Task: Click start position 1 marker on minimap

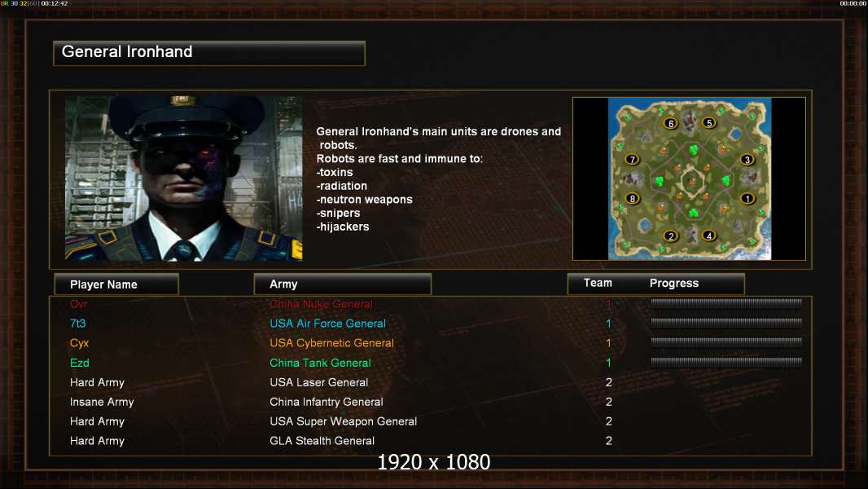Action: click(x=747, y=198)
